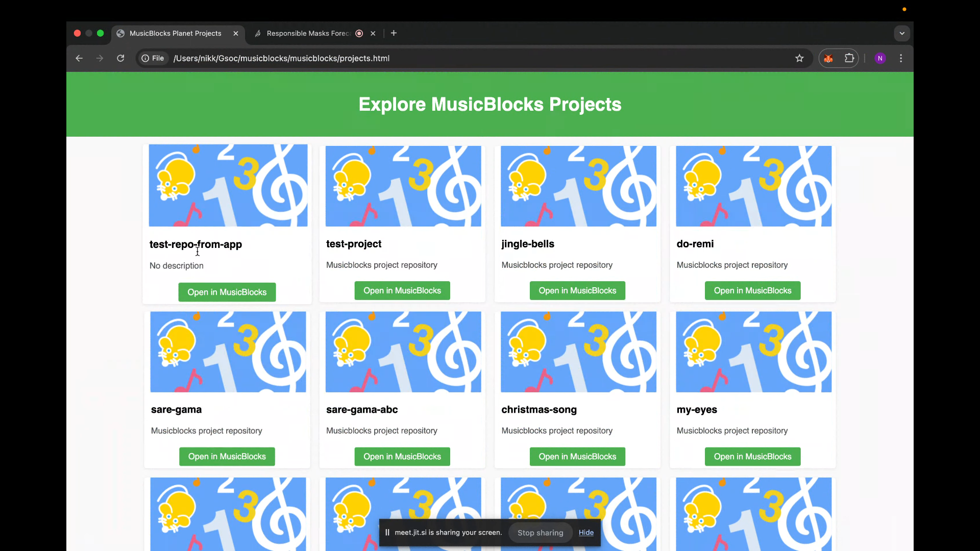
Task: Open the browser extensions puzzle icon
Action: click(x=849, y=58)
